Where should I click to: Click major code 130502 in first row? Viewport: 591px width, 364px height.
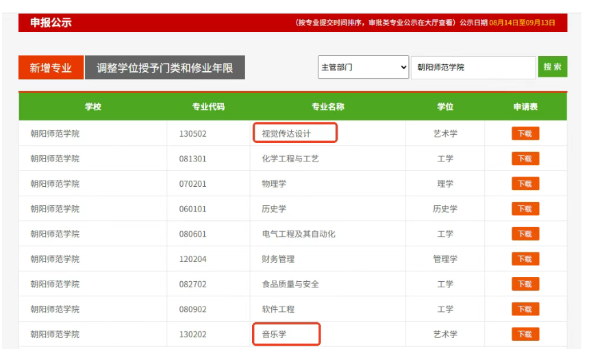click(192, 133)
